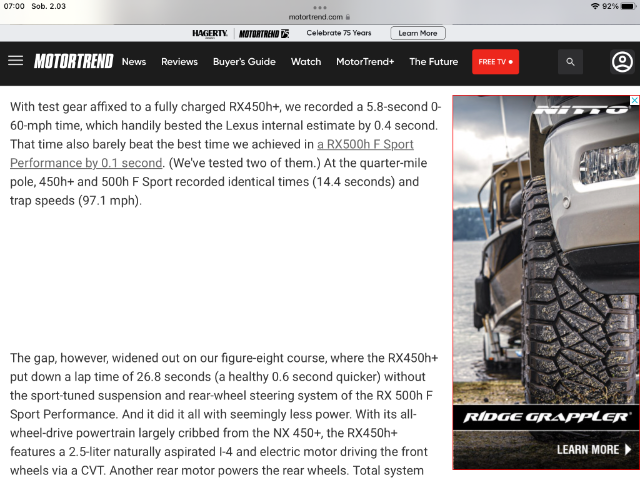Open the Buyer's Guide menu item

(244, 62)
